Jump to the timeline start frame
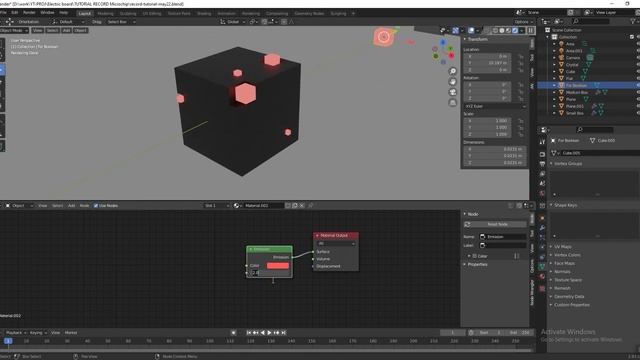Image resolution: width=640 pixels, height=360 pixels. tap(249, 333)
